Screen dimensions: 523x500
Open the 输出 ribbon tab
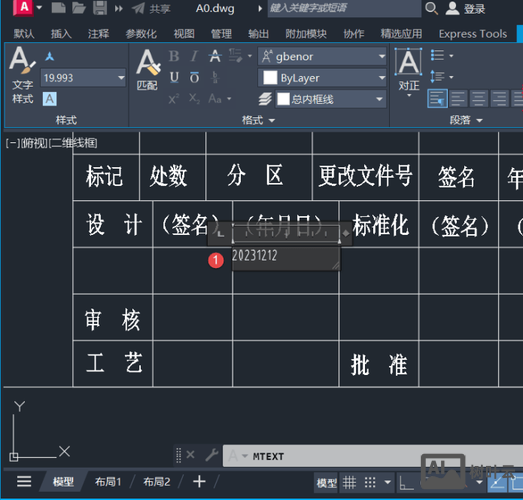tap(258, 34)
